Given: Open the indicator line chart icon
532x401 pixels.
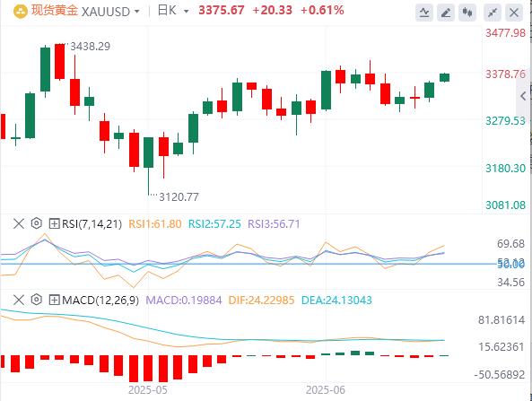Looking at the screenshot, I should click(x=424, y=13).
